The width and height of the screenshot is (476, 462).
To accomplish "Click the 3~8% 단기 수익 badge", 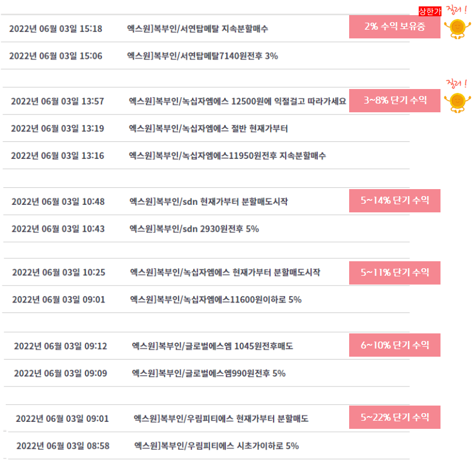I will pos(395,101).
